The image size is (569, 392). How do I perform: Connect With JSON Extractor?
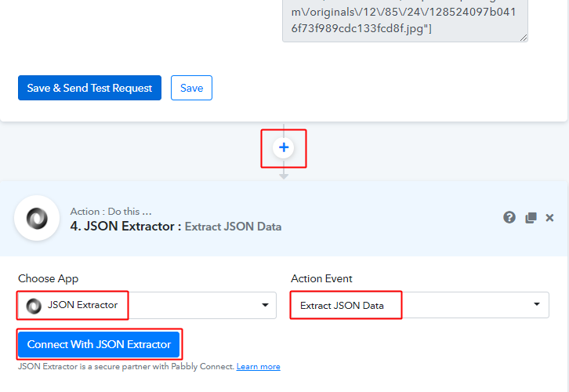point(99,344)
